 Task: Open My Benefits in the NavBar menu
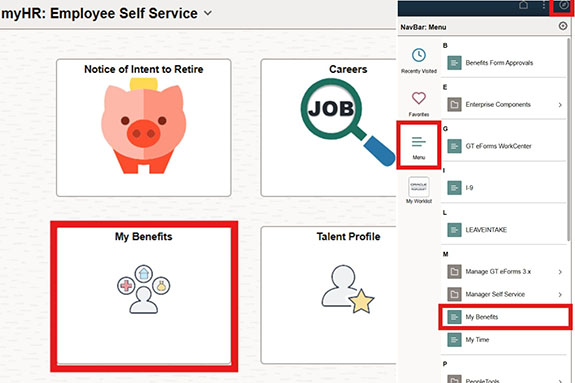click(505, 317)
